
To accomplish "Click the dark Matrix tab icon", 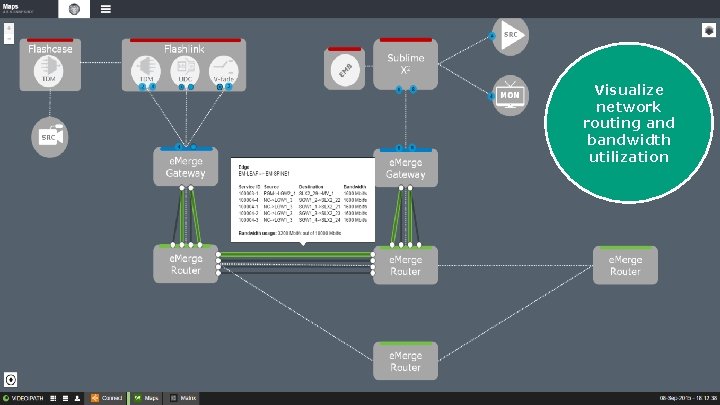I will tap(174, 398).
